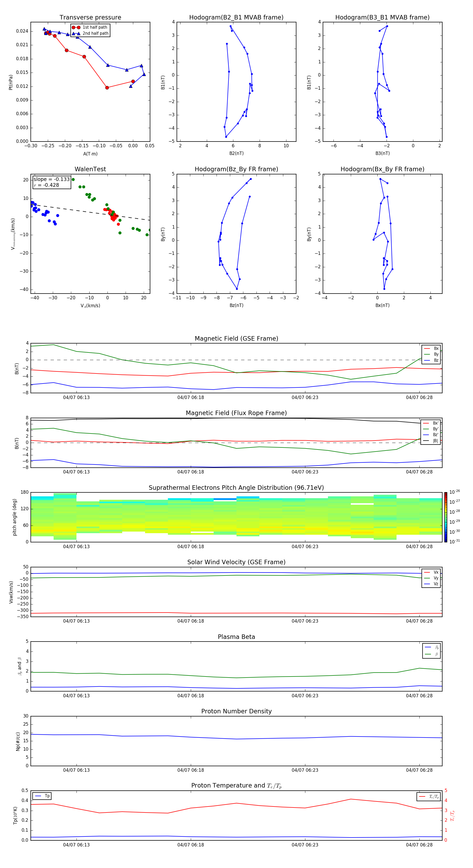Click the 'Proton Temperature and Te/Tp' title
Viewport: 473px width, 868px height.
(236, 786)
